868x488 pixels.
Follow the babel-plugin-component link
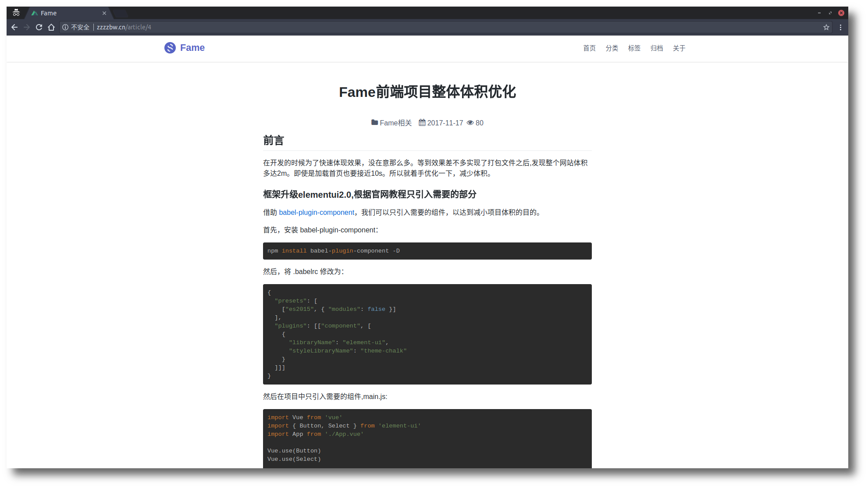pos(317,213)
